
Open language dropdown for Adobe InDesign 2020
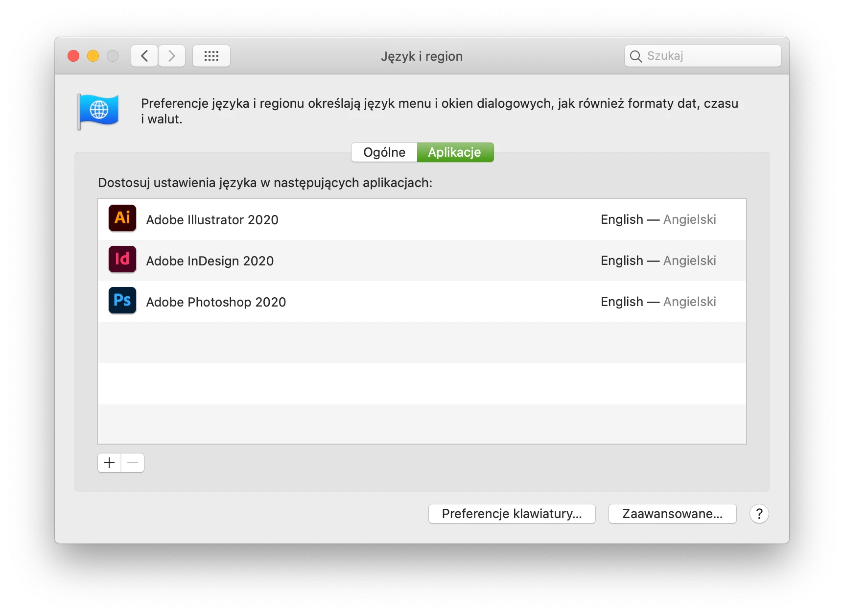658,261
